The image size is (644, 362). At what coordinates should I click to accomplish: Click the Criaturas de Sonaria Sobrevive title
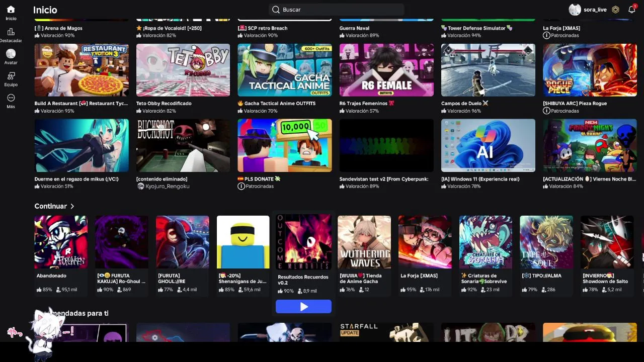pyautogui.click(x=484, y=279)
